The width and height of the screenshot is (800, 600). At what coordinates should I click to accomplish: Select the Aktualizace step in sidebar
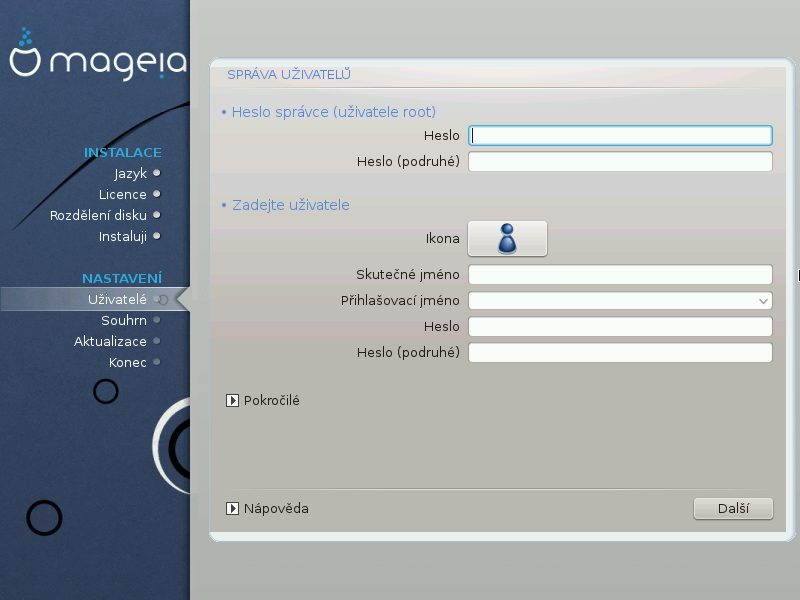coord(110,341)
